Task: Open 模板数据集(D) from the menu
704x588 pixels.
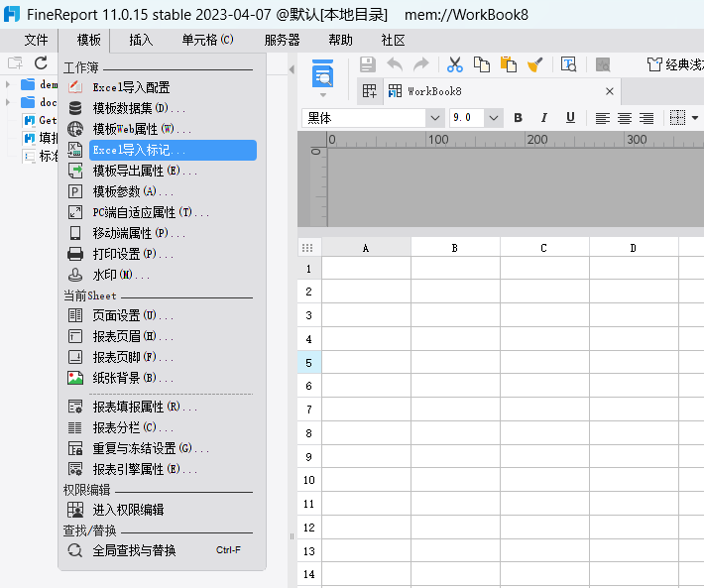Action: (x=162, y=108)
